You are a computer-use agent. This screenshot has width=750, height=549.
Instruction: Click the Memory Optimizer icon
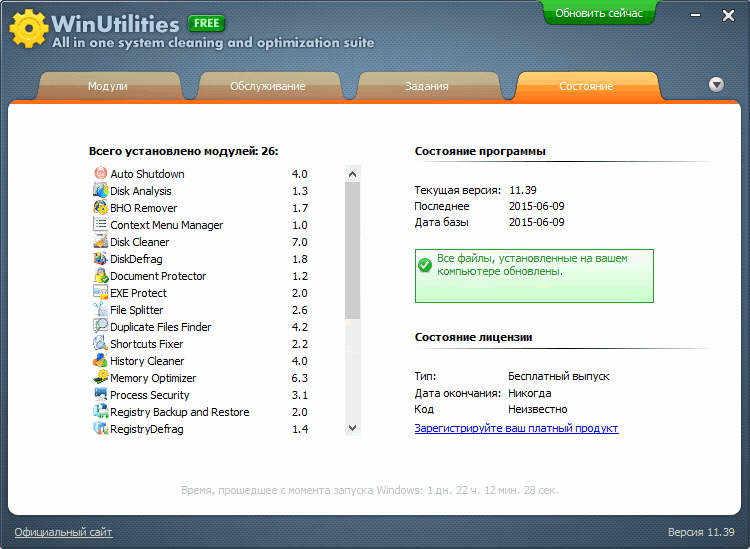(100, 377)
